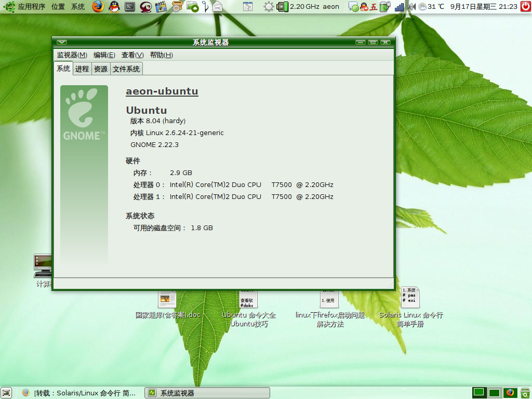This screenshot has width=532, height=399.
Task: Click the 版本 8.04 (hardy) text
Action: (x=158, y=121)
